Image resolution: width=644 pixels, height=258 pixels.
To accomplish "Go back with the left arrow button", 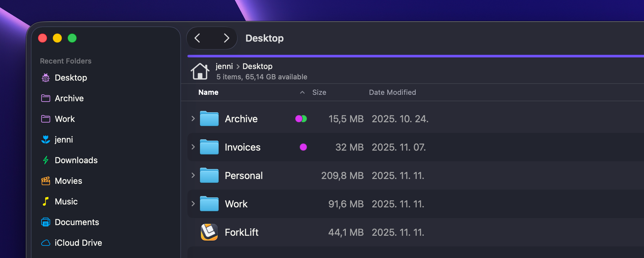I will coord(197,38).
